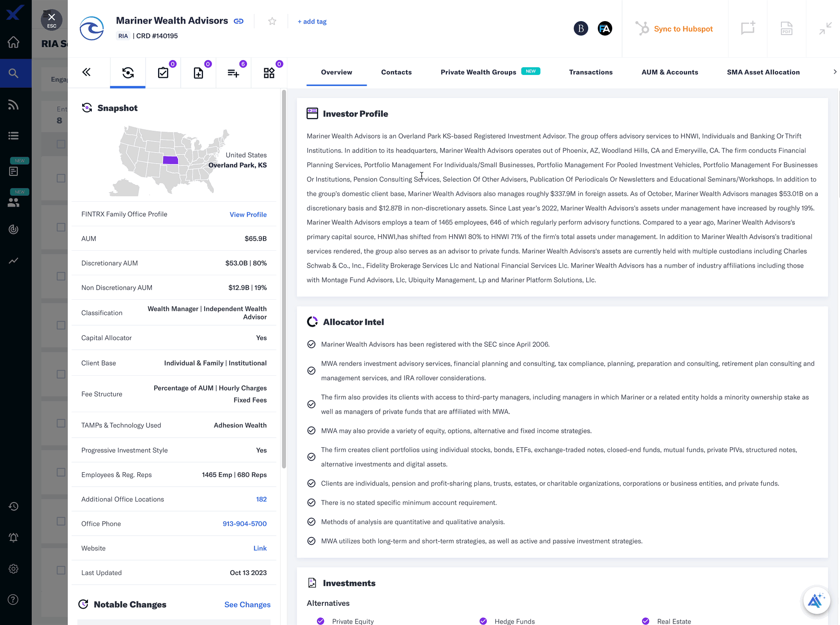Copy link icon beside Mariner Wealth Advisors

coord(239,21)
